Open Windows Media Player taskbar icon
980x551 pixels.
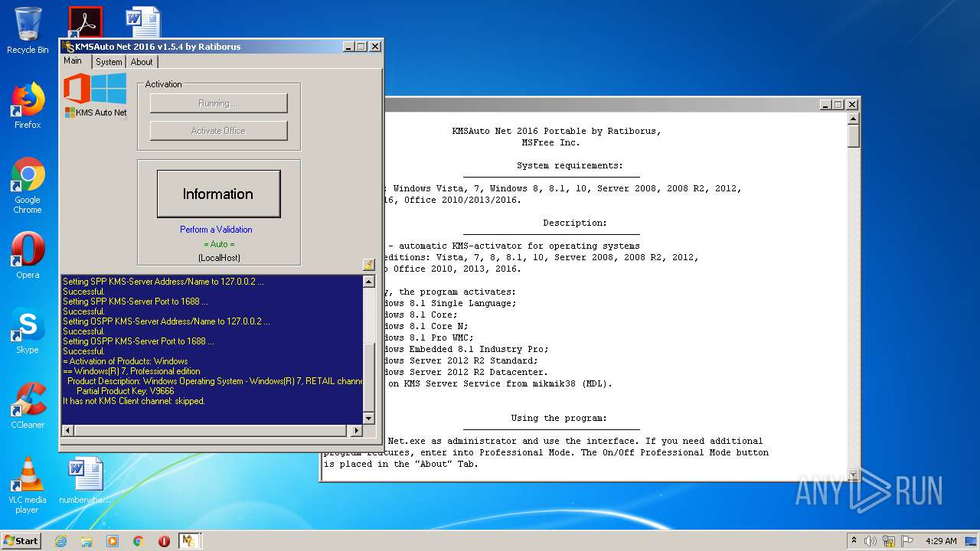113,541
